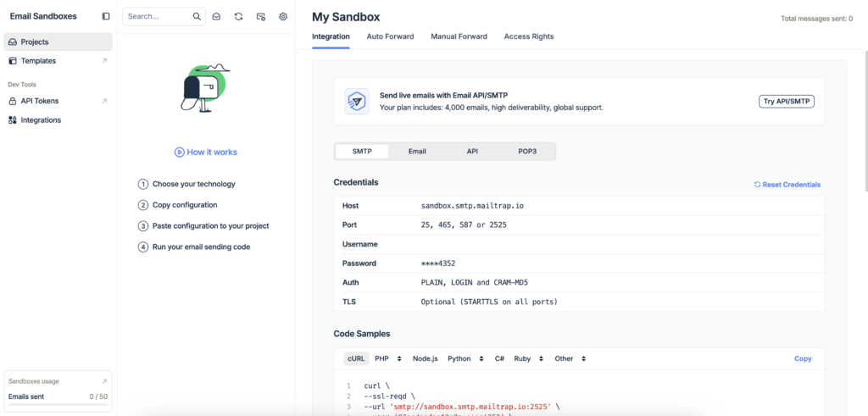The width and height of the screenshot is (868, 416).
Task: Select the C# code sample
Action: point(499,358)
